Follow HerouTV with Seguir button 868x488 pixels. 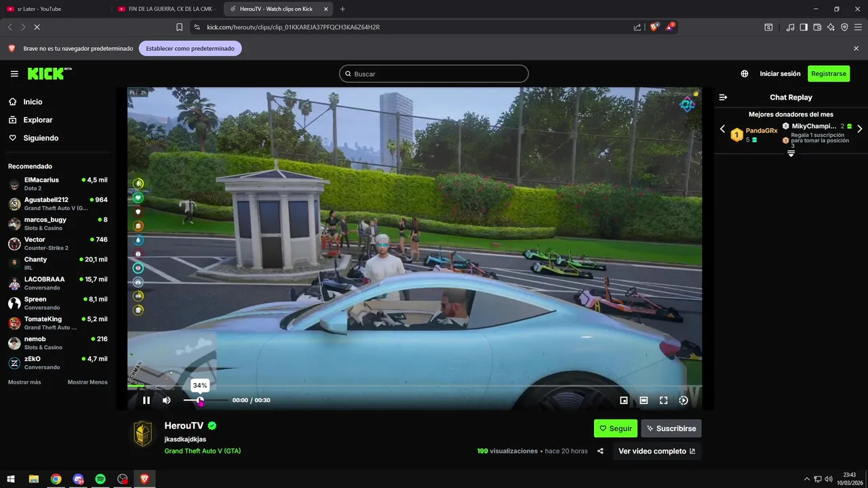pos(616,428)
